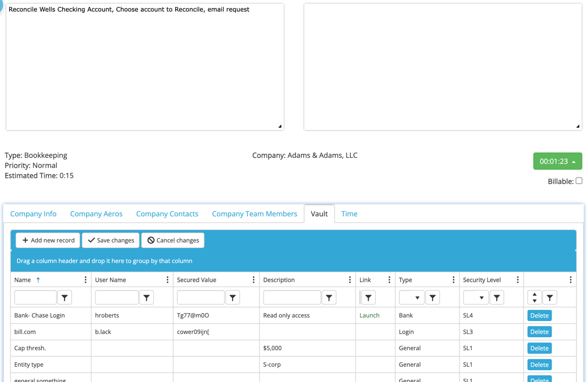Expand the green 00:01:23 timer dropdown
Screen dimensions: 588x382
[x=558, y=161]
